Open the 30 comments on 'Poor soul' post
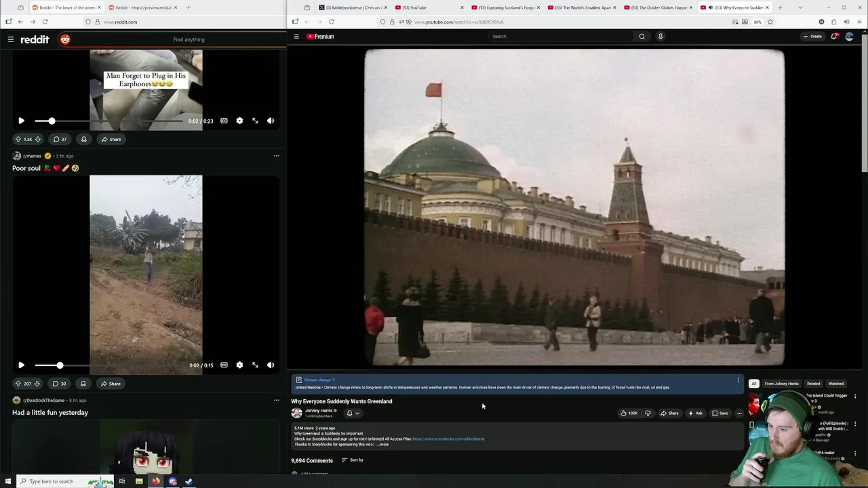 pyautogui.click(x=60, y=384)
